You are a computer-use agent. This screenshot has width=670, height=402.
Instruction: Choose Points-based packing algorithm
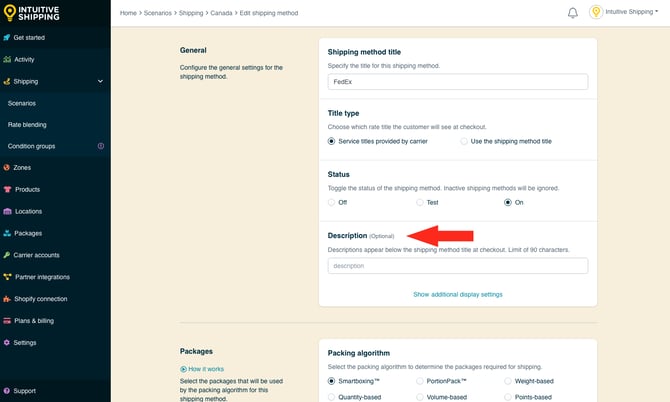pos(508,397)
